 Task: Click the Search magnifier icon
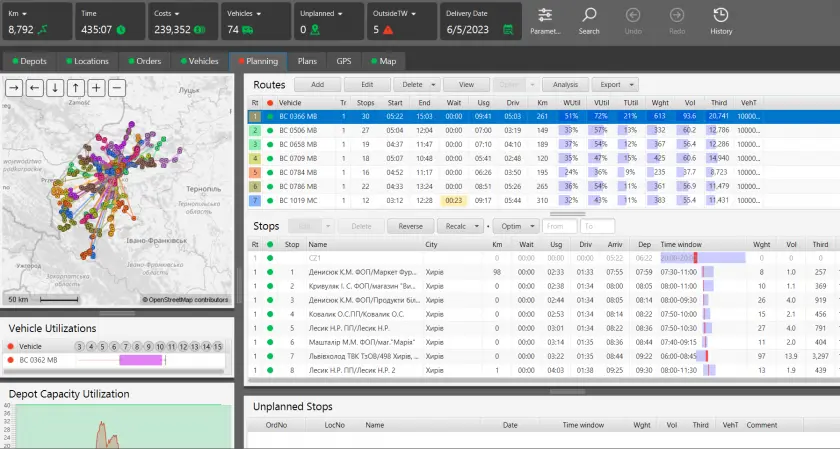pos(589,16)
